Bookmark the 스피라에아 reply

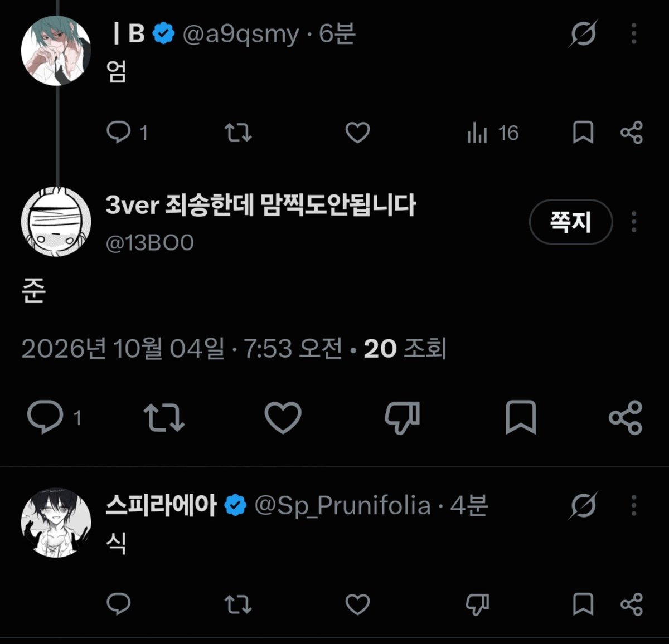pyautogui.click(x=583, y=604)
